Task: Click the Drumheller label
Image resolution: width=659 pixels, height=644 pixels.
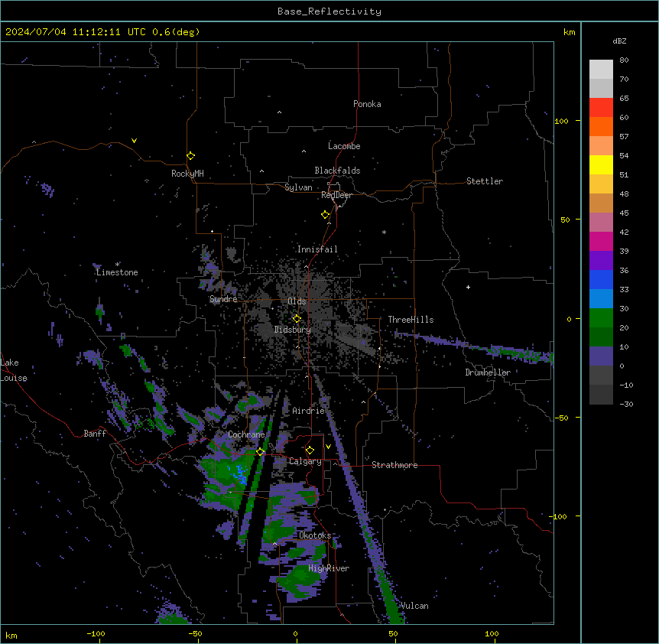Action: [x=488, y=372]
